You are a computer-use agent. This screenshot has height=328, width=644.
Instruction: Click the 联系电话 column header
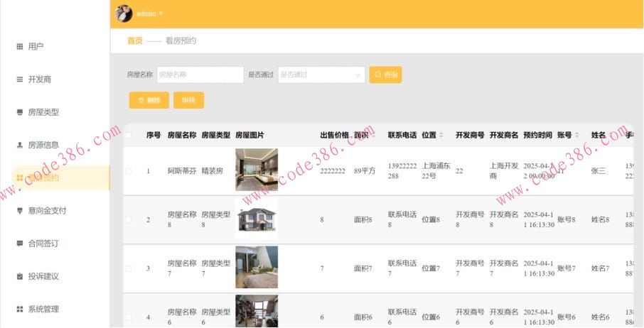point(402,135)
